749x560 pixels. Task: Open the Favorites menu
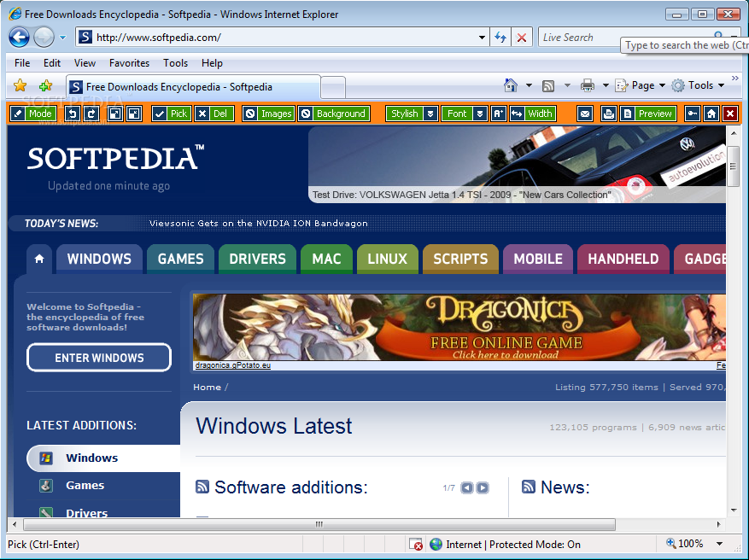pos(129,63)
